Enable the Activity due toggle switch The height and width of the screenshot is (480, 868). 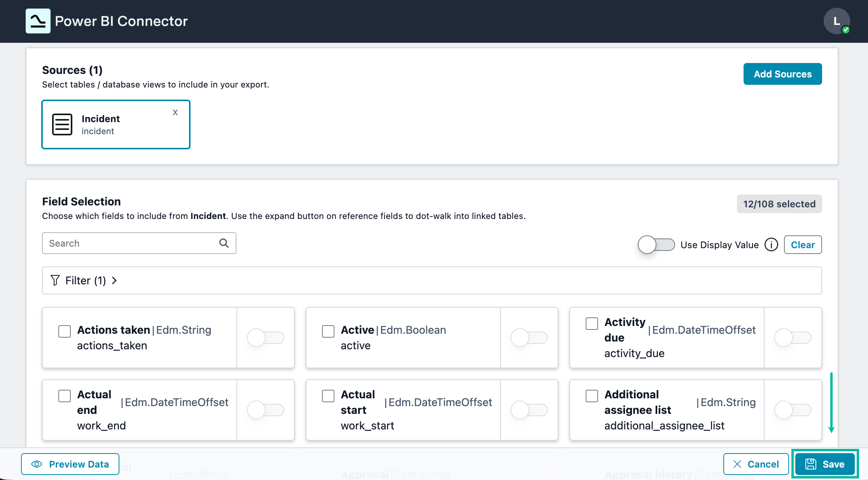tap(793, 338)
